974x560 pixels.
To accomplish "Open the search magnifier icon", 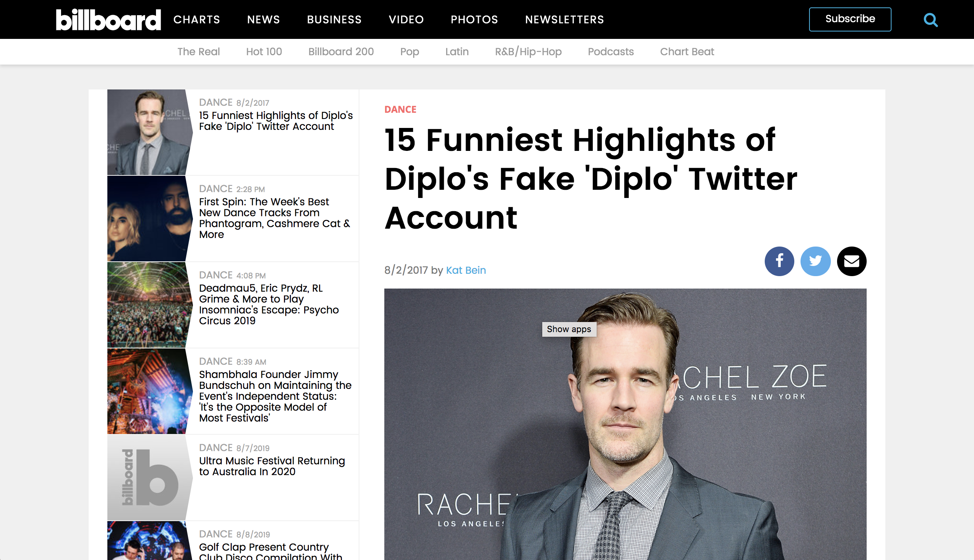I will [930, 20].
